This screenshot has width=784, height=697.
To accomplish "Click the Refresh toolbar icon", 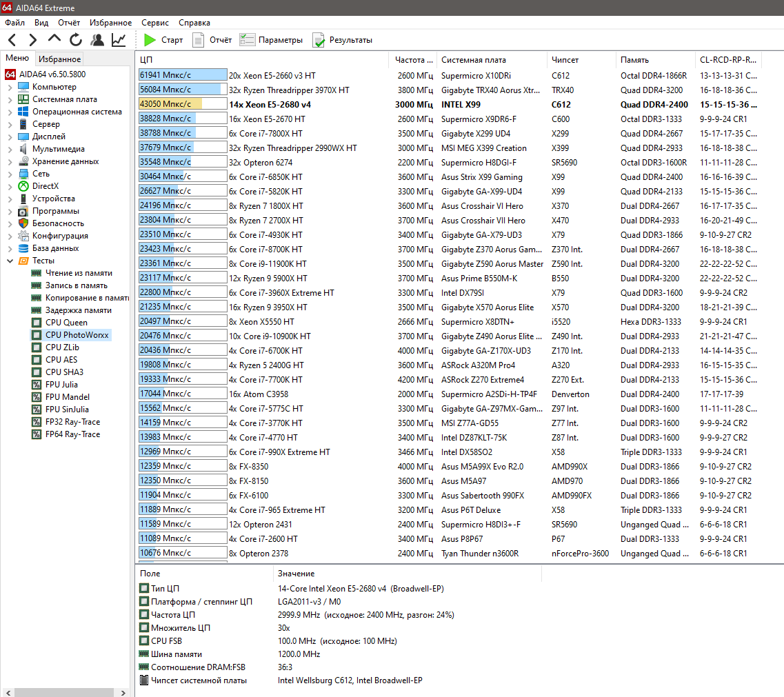I will [x=75, y=40].
